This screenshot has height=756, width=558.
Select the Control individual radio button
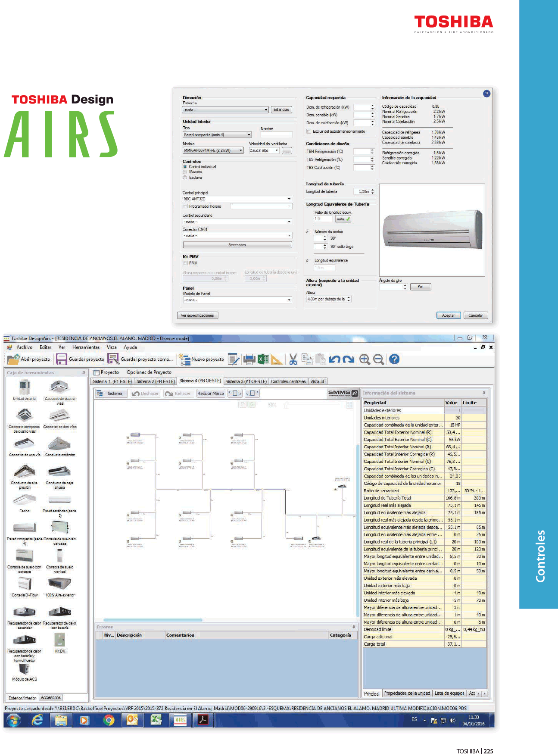[185, 166]
